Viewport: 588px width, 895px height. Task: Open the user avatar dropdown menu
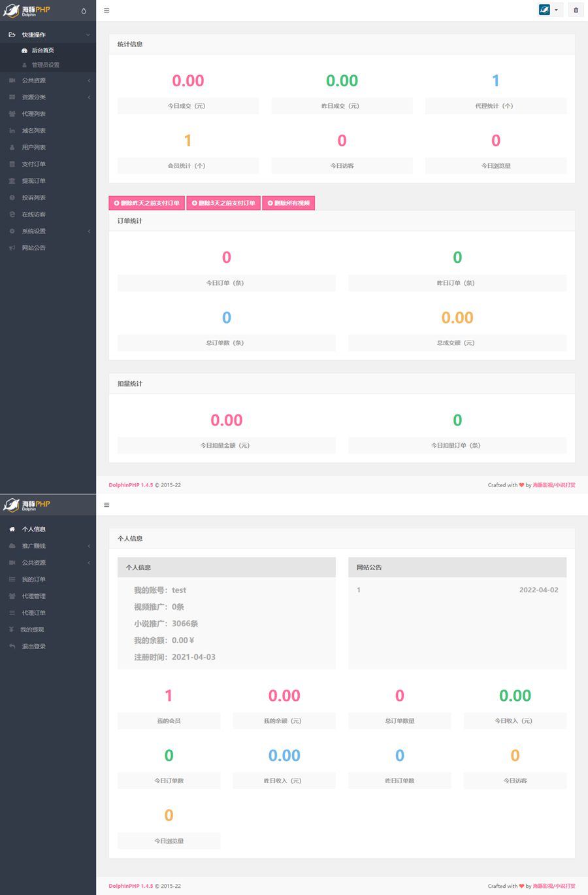549,10
